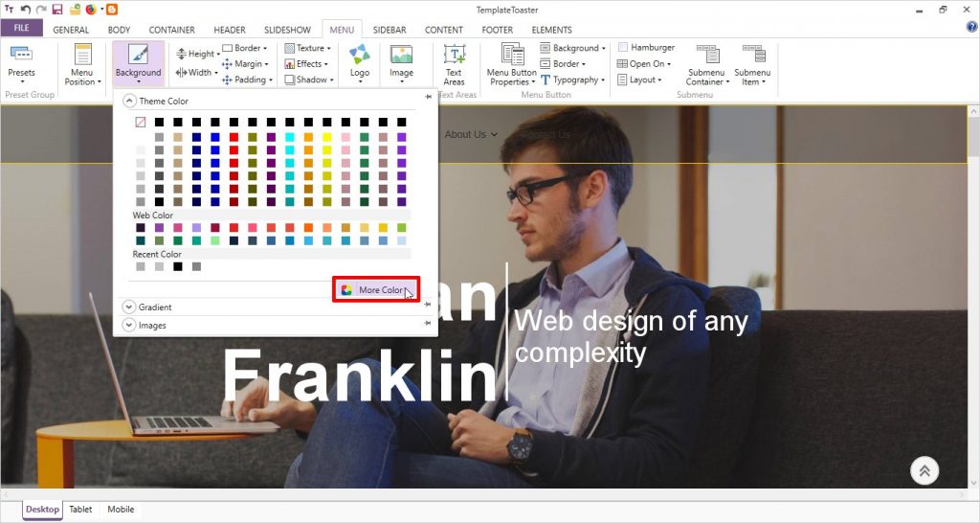Pin the Theme Color section

[x=428, y=97]
